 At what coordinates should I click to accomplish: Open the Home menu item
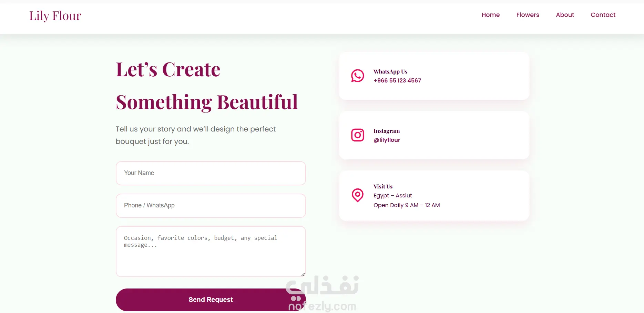[x=491, y=15]
